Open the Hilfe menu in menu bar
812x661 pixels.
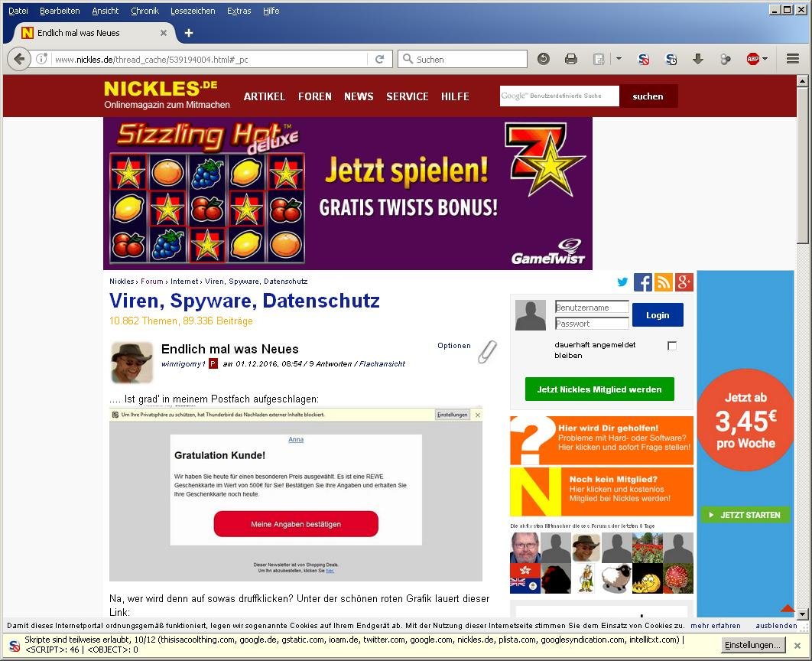[271, 11]
